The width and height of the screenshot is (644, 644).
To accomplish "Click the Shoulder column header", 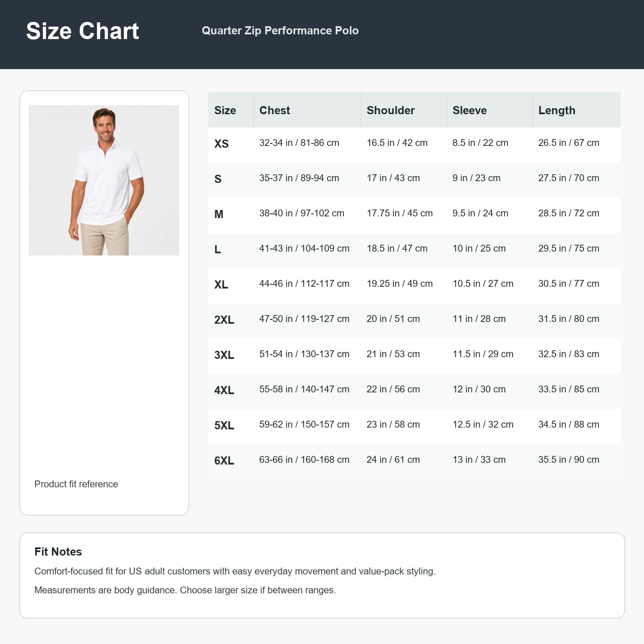I will coord(391,110).
